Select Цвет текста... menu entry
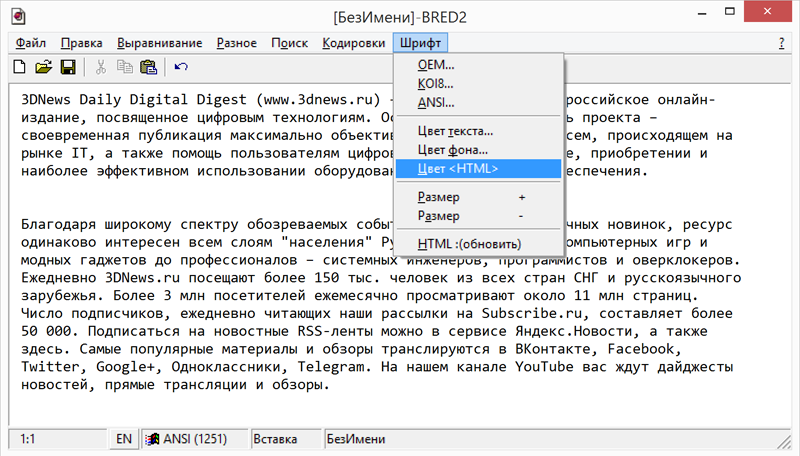Screen dimensions: 800x456 (479, 131)
